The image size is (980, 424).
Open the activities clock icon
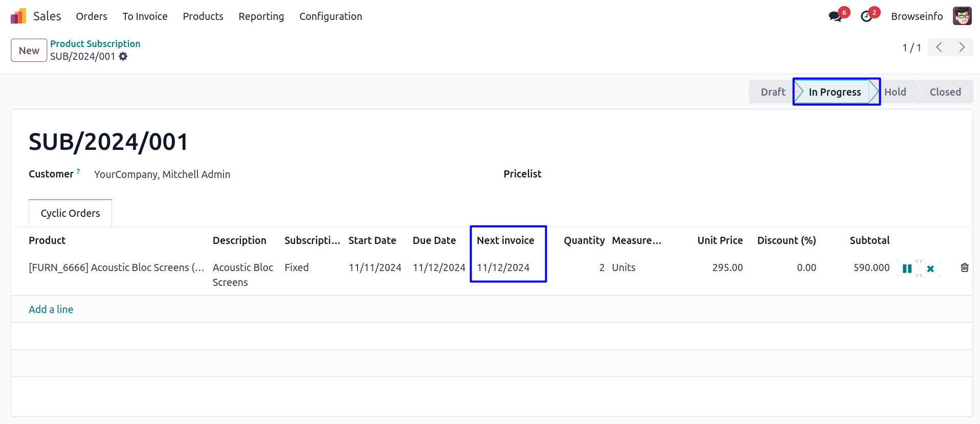click(866, 16)
